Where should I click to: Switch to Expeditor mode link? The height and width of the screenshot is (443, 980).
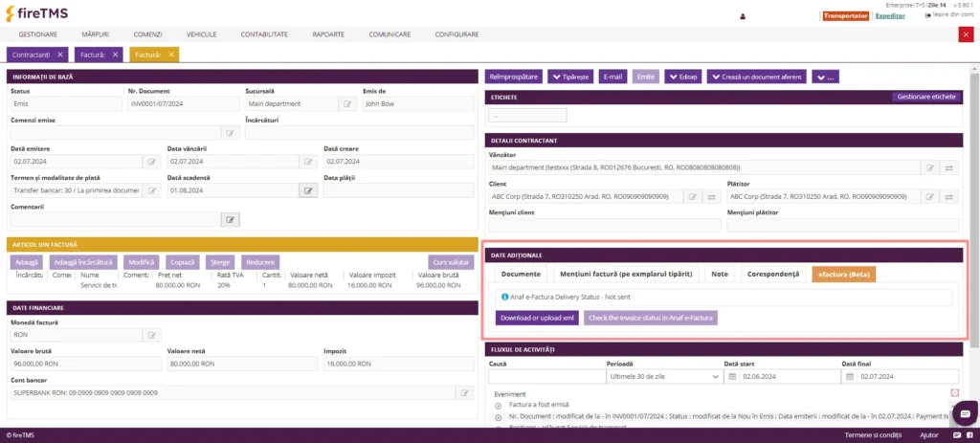[x=890, y=15]
